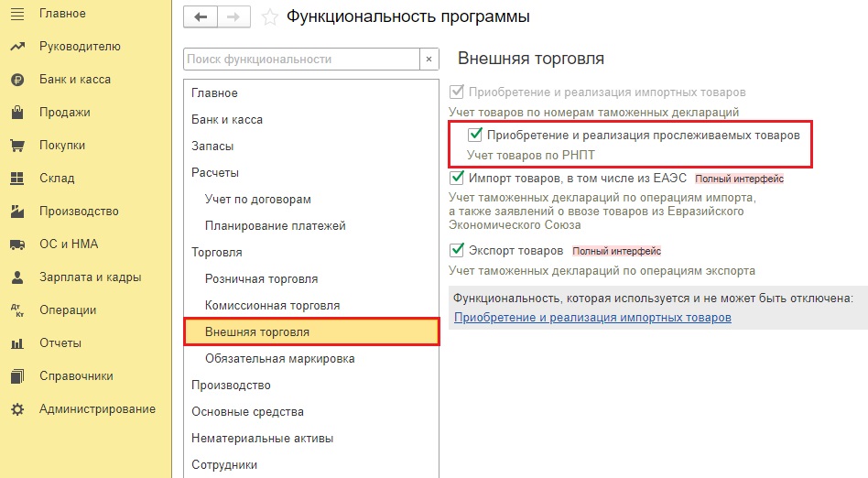Select Сотрудники in the functionality list

[311, 465]
